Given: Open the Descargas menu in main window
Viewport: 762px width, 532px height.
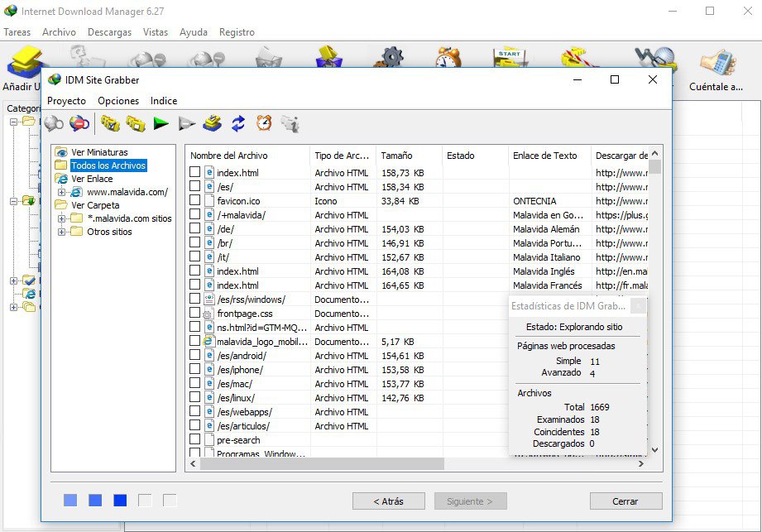Looking at the screenshot, I should [x=109, y=32].
